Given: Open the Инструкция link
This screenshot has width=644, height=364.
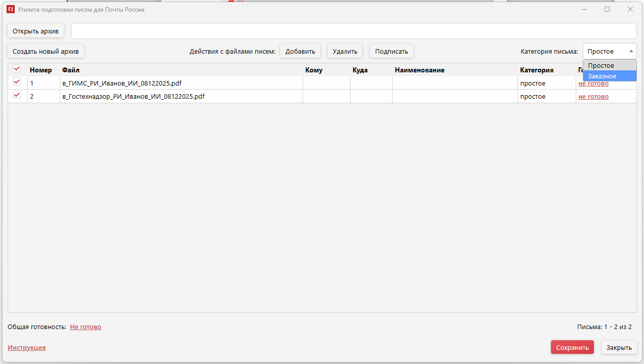Looking at the screenshot, I should click(x=26, y=347).
